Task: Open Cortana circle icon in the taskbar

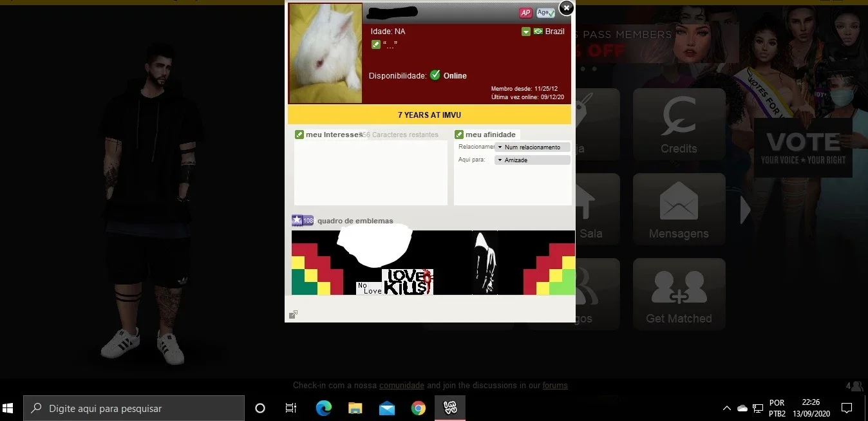Action: [260, 408]
